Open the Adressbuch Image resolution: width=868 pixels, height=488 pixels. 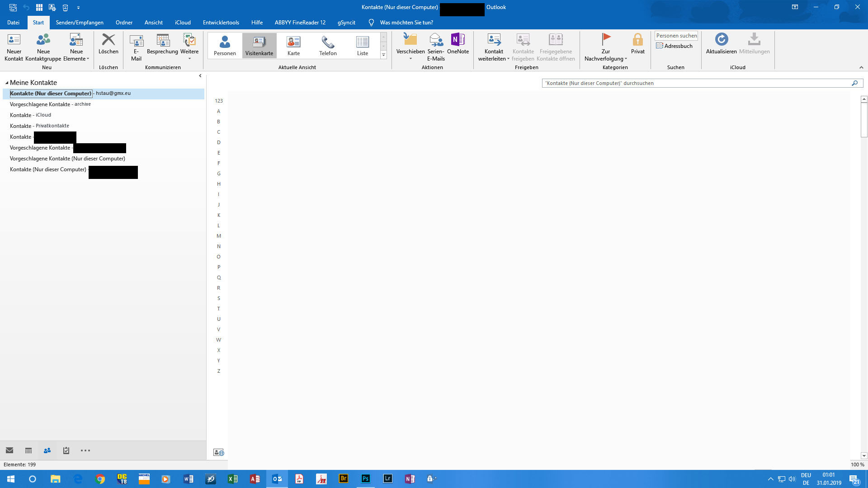[x=674, y=46]
